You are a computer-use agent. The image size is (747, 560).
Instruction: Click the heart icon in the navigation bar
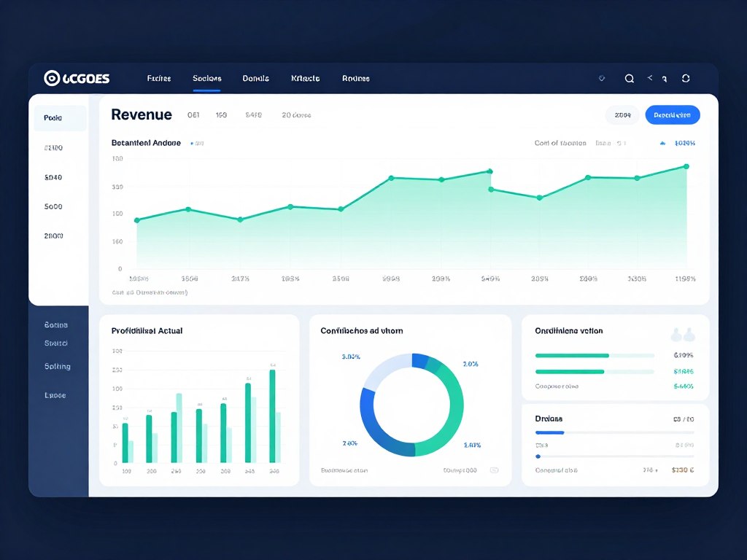(601, 78)
